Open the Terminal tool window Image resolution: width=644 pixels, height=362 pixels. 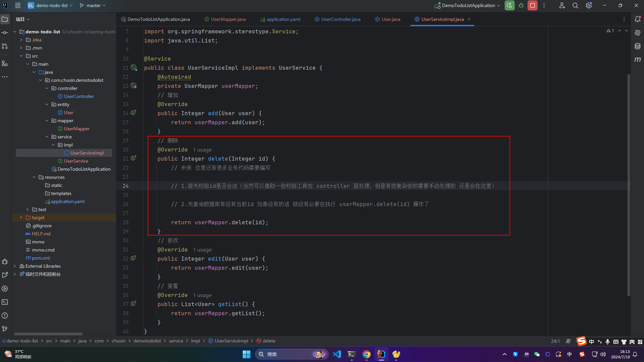click(x=5, y=302)
